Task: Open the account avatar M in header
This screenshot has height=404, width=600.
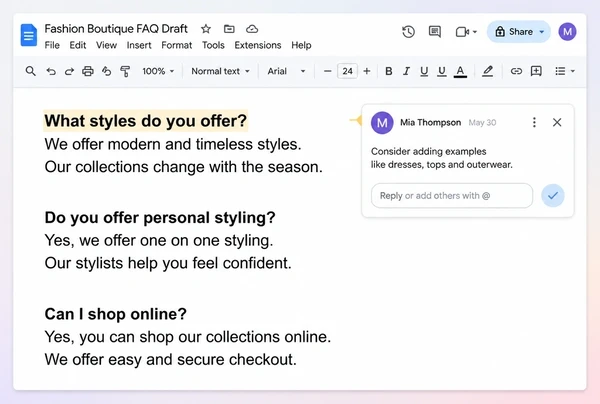Action: tap(567, 32)
